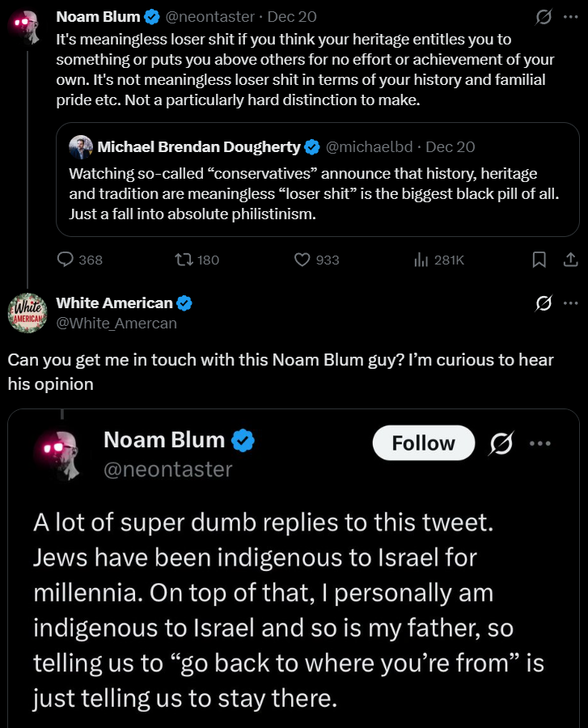588x728 pixels.
Task: Click White American's profile avatar
Action: tap(27, 312)
